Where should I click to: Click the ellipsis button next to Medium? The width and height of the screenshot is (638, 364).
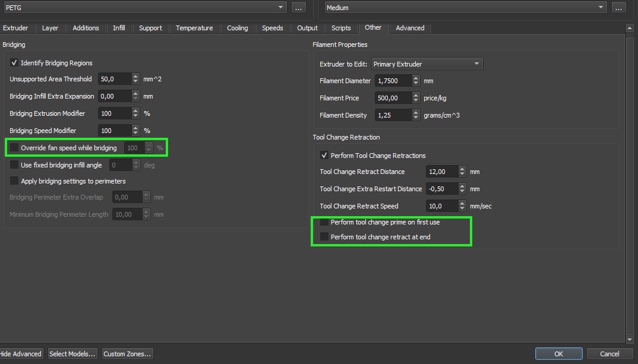618,8
